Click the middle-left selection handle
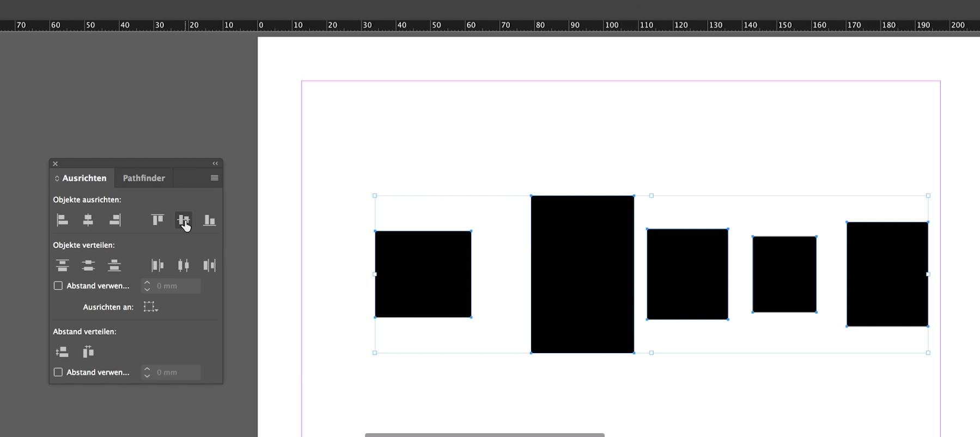The height and width of the screenshot is (437, 980). pos(375,274)
